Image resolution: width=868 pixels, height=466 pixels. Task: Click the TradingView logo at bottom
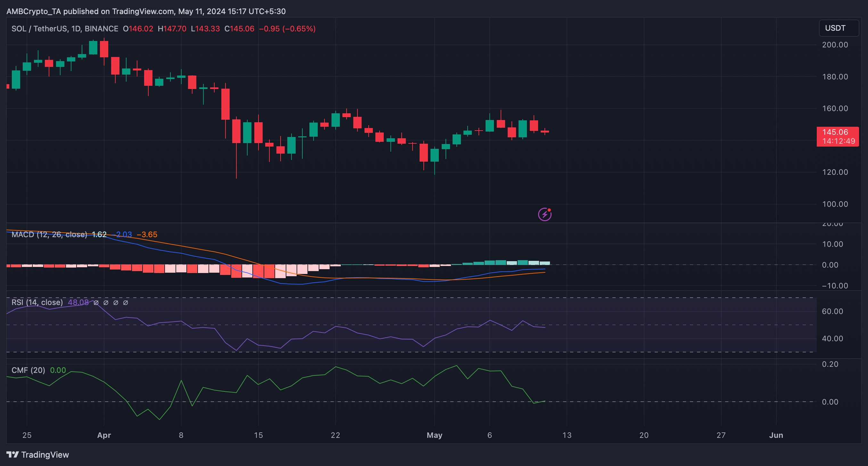point(38,454)
